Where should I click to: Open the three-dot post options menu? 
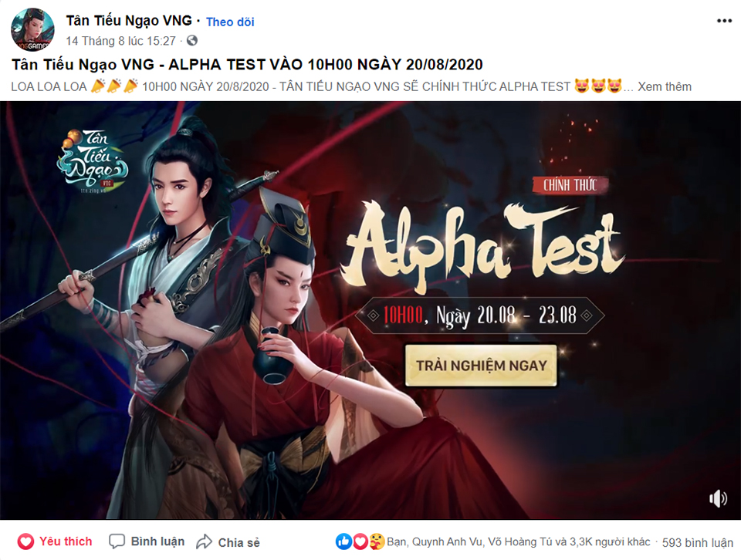tap(724, 22)
